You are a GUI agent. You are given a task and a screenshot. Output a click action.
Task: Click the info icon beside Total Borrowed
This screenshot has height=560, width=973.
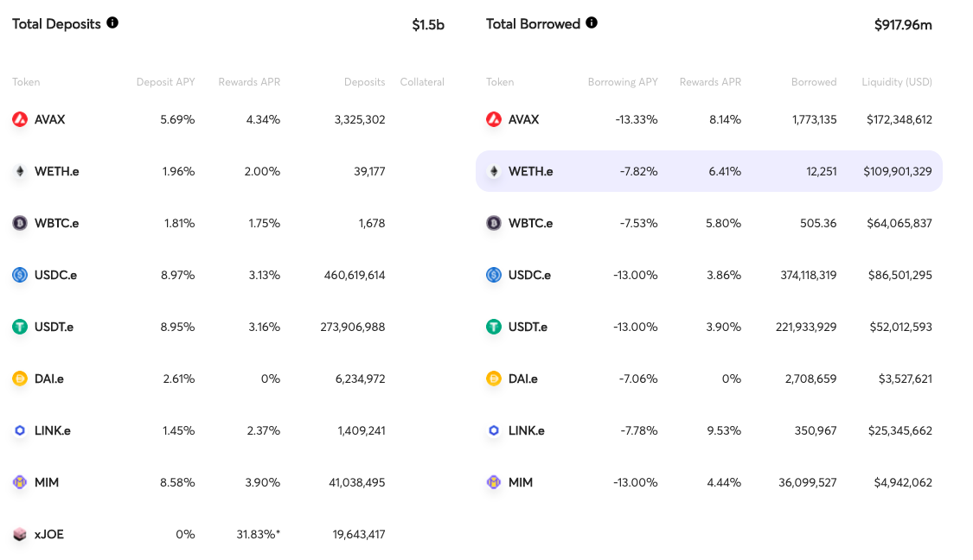[x=592, y=23]
